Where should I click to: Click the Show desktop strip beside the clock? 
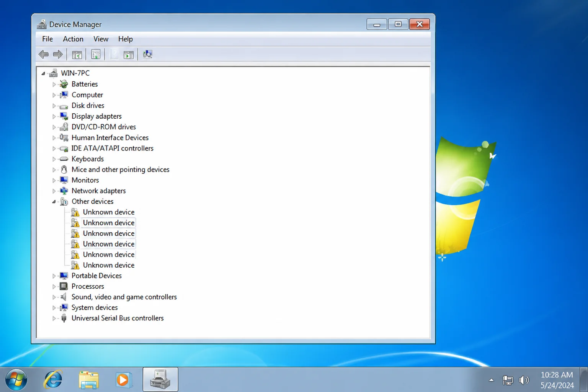(x=584, y=380)
